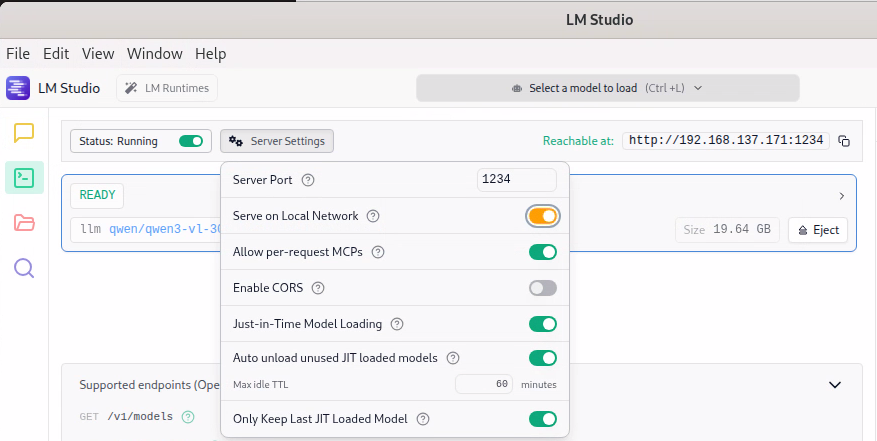Open the Help menu
This screenshot has width=877, height=441.
[210, 54]
